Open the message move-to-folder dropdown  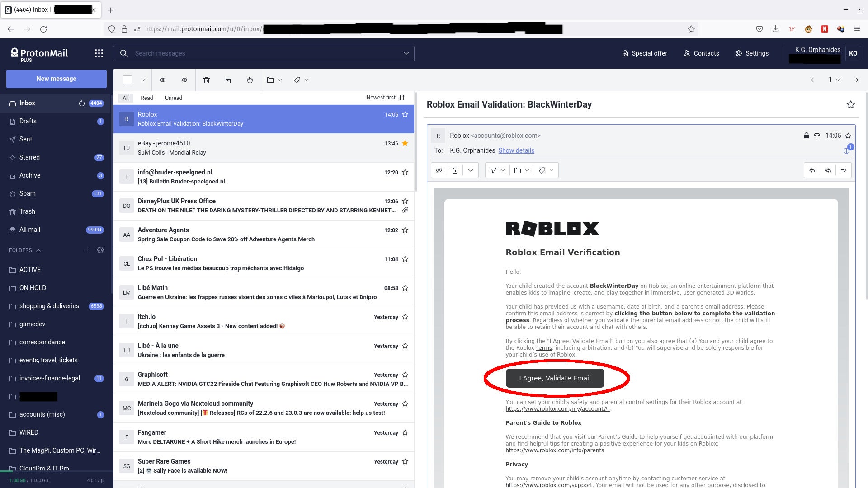(522, 170)
